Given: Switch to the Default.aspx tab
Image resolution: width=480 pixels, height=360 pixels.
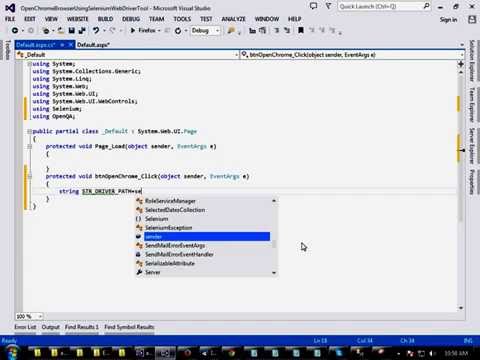Looking at the screenshot, I should tap(93, 45).
